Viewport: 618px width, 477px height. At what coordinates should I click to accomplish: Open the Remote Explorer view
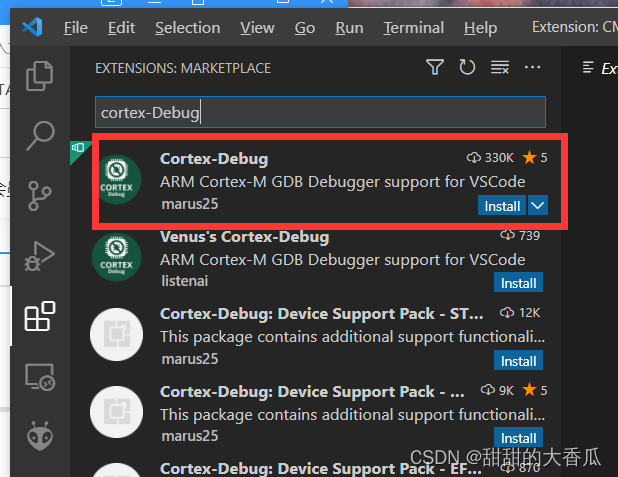point(40,376)
